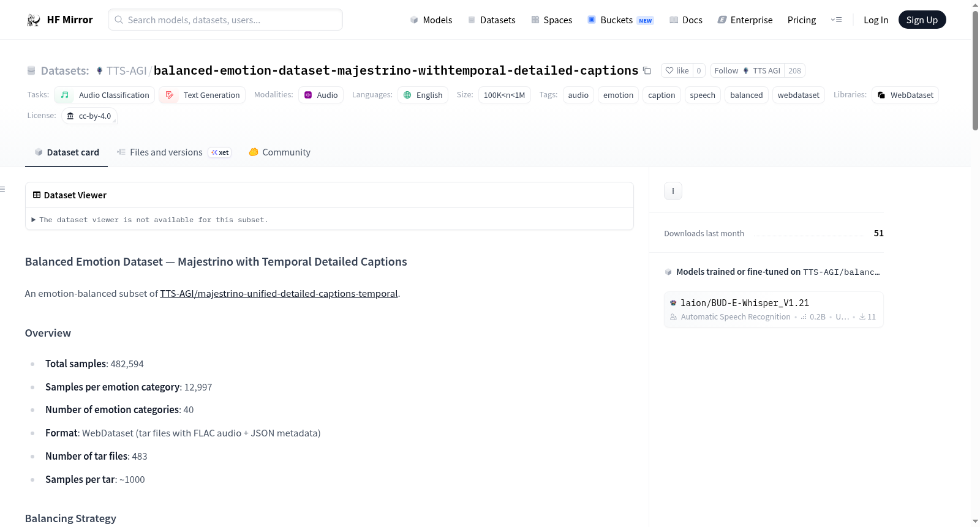Click the TTS-AGI organization avatar icon
The height and width of the screenshot is (527, 980).
tap(100, 70)
